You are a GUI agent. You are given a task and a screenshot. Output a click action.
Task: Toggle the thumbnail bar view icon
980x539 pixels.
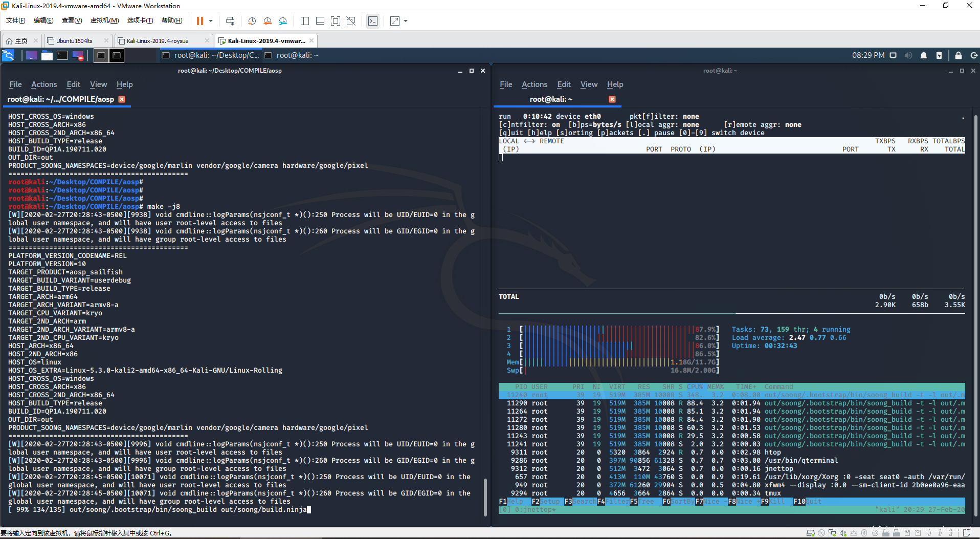[x=320, y=21]
